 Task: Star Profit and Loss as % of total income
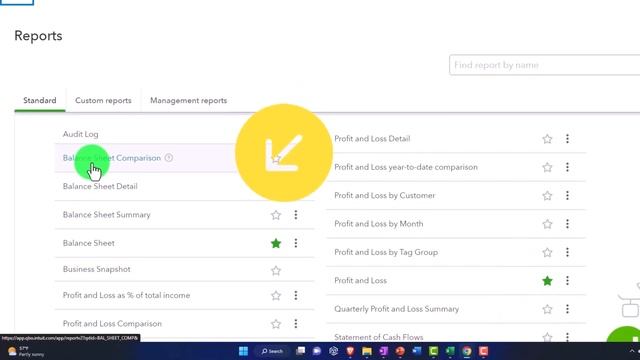276,296
